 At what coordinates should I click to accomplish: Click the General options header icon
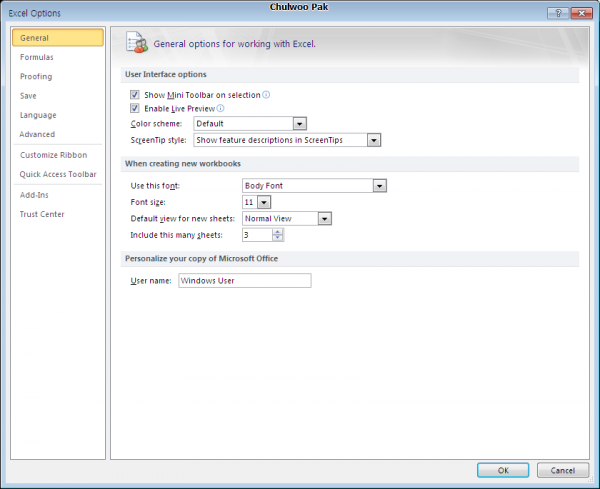[x=137, y=42]
